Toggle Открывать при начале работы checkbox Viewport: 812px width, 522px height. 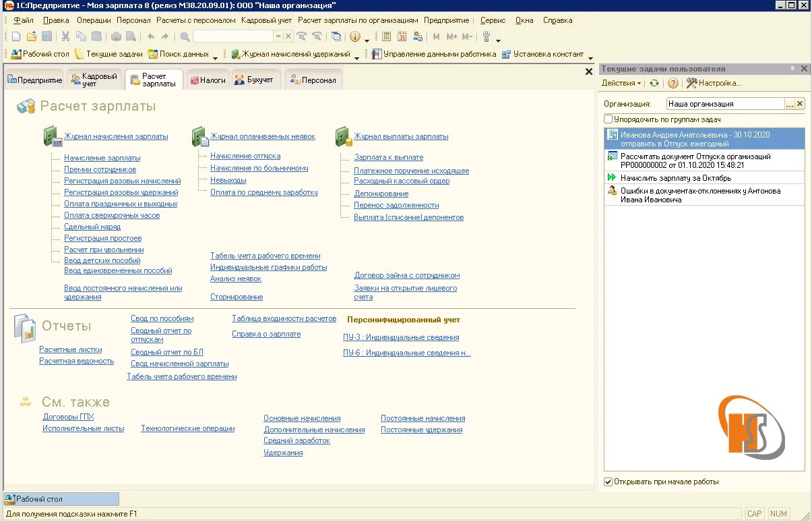pyautogui.click(x=608, y=482)
